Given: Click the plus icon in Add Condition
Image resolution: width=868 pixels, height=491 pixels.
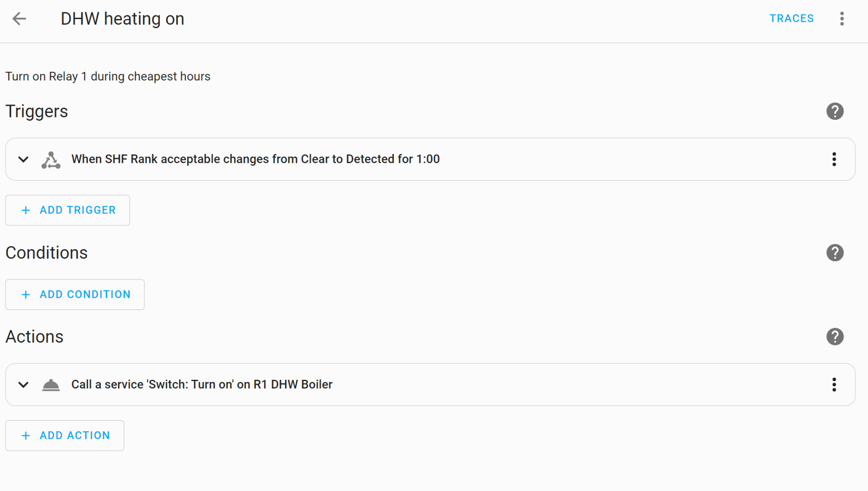Looking at the screenshot, I should click(x=26, y=295).
